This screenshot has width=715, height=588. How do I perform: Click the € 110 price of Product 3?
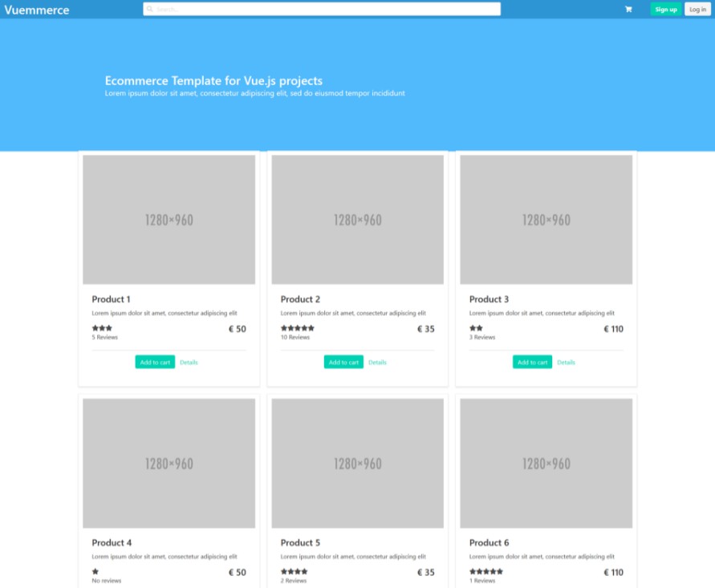tap(613, 329)
